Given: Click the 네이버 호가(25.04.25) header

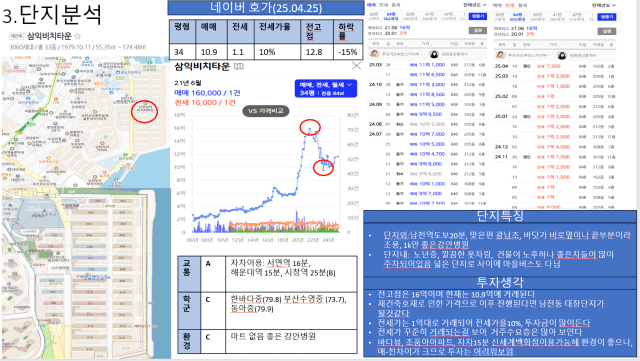Looking at the screenshot, I should coord(266,8).
